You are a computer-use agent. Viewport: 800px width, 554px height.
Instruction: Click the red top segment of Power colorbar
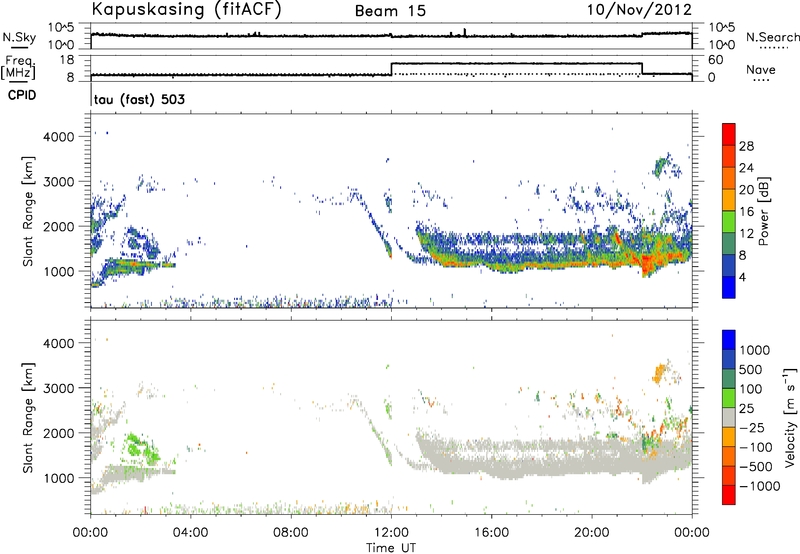[729, 134]
